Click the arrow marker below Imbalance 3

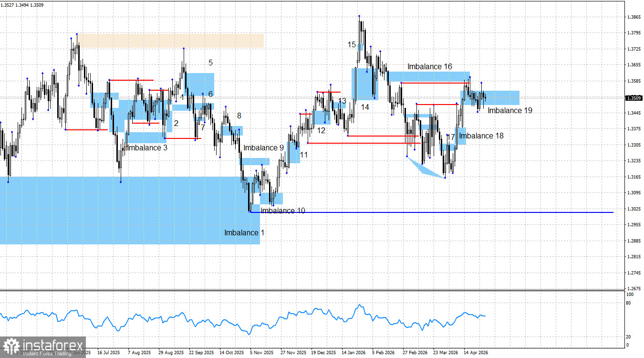tap(121, 182)
